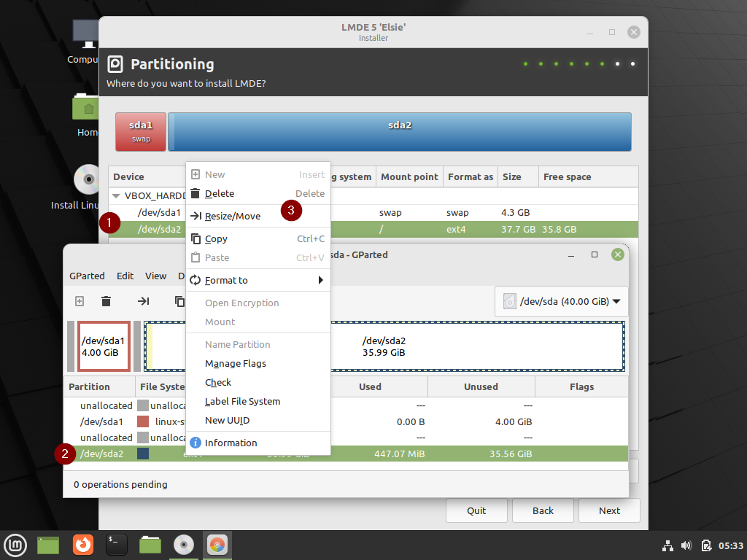Image resolution: width=747 pixels, height=560 pixels.
Task: Click the Free space column header
Action: [589, 176]
